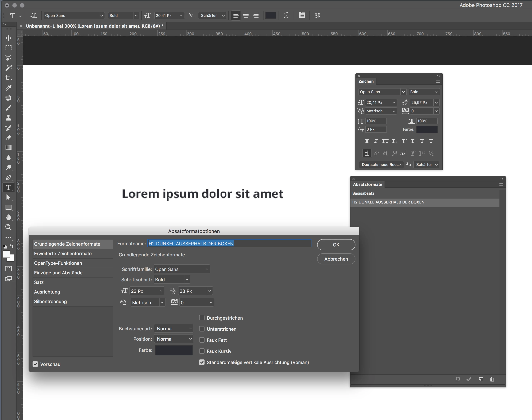The image size is (532, 420).
Task: Select the Eyedropper tool
Action: [8, 88]
